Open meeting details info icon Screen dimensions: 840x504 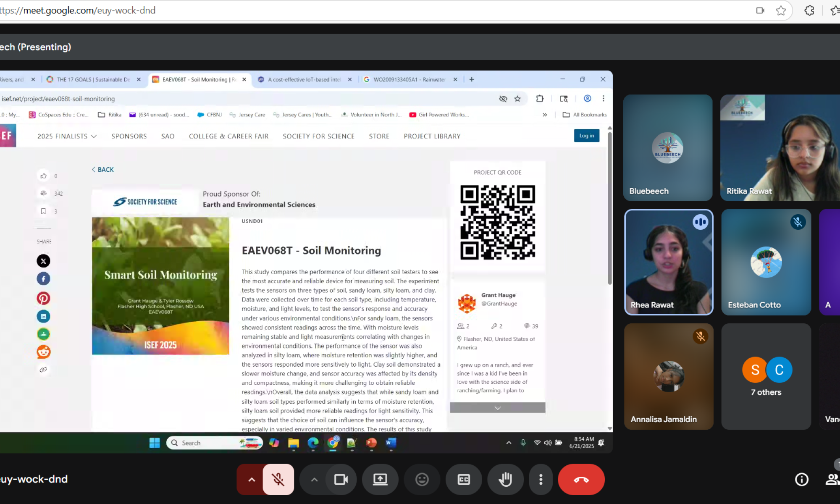[x=802, y=479]
